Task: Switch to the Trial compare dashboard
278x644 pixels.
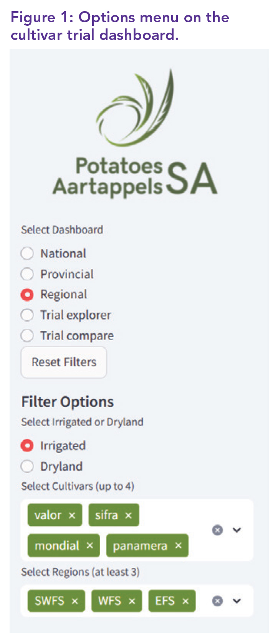Action: [x=27, y=336]
